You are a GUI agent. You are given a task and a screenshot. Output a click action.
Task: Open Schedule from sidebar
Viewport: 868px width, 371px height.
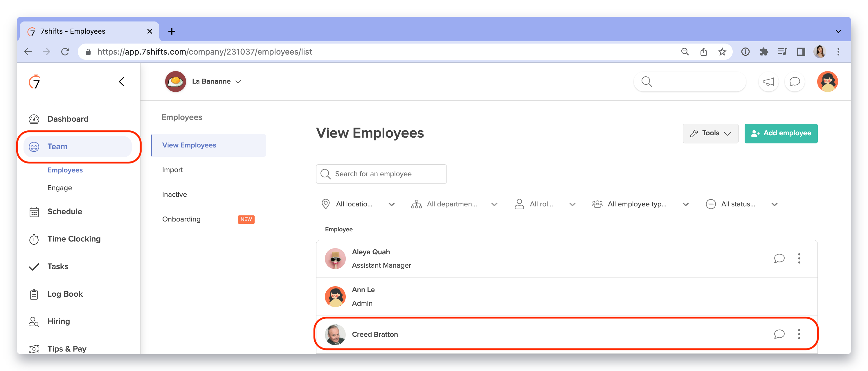(x=65, y=212)
